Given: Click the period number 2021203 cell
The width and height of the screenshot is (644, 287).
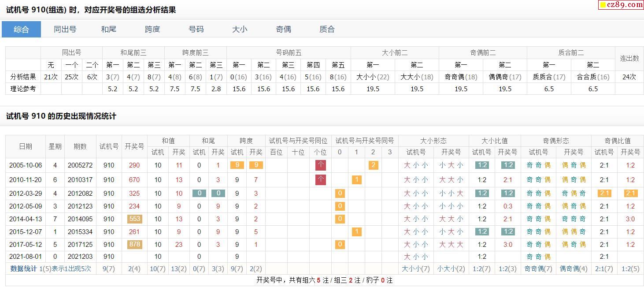Looking at the screenshot, I should tap(80, 257).
